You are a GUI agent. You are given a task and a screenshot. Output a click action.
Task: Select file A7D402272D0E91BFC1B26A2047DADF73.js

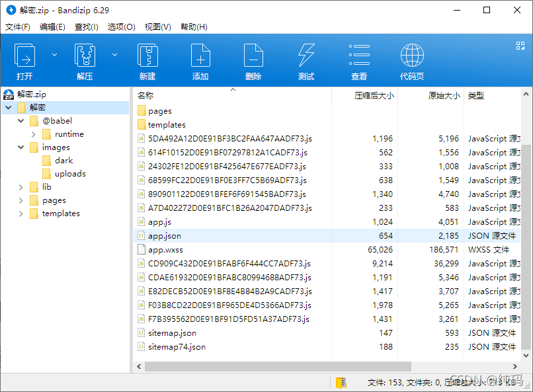click(327, 208)
